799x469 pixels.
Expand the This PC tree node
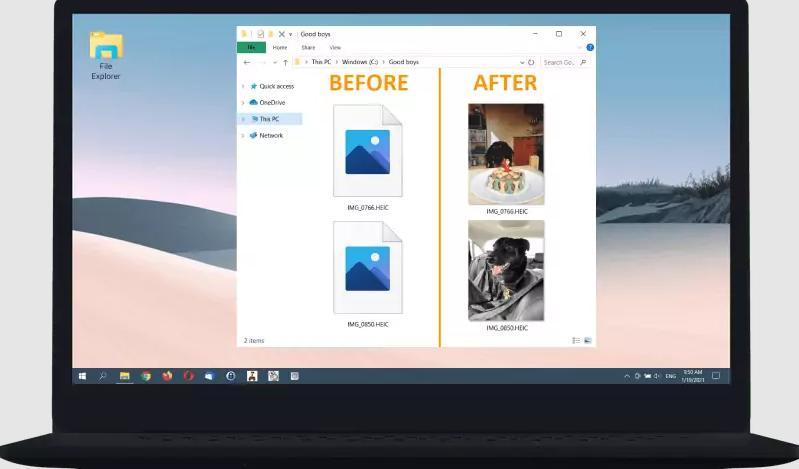[x=243, y=119]
